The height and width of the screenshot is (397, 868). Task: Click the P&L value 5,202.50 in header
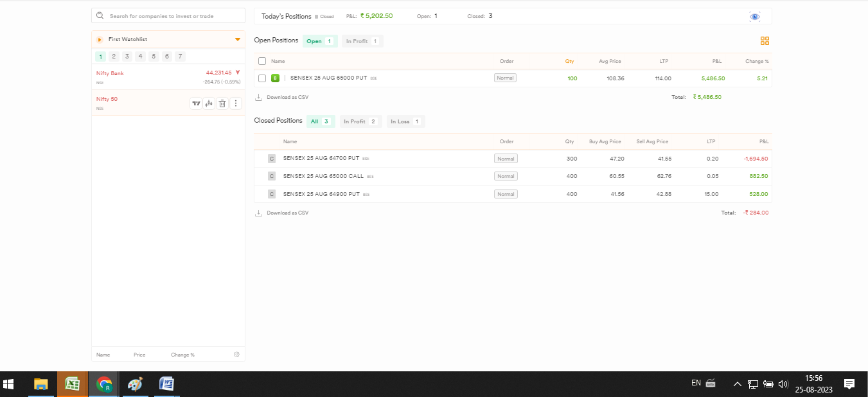(x=376, y=16)
